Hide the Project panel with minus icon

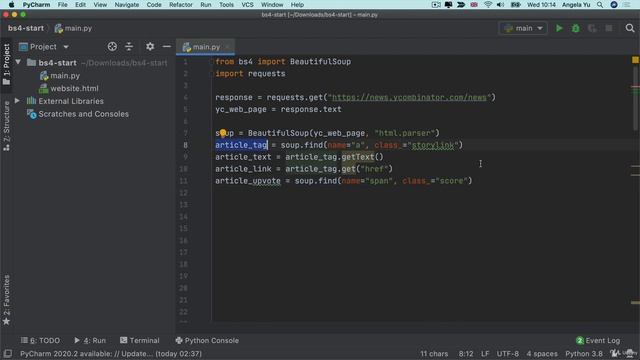(x=167, y=47)
